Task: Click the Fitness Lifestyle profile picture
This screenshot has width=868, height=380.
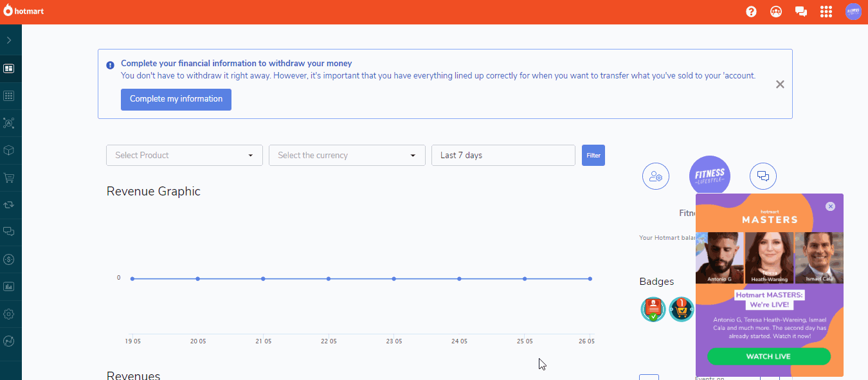Action: pyautogui.click(x=709, y=176)
